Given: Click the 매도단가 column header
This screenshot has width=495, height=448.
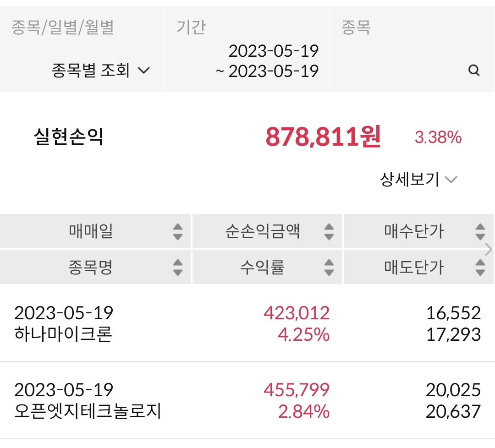Looking at the screenshot, I should pyautogui.click(x=413, y=267).
